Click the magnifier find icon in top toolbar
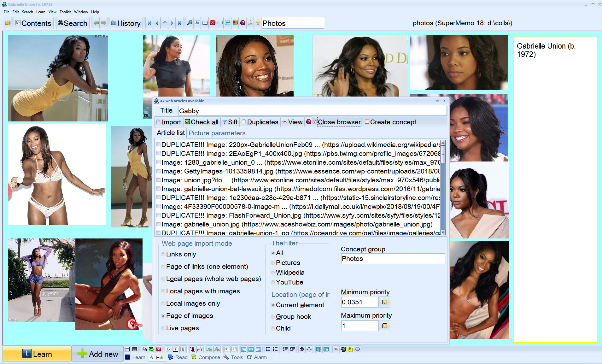Image resolution: width=602 pixels, height=364 pixels. point(190,23)
